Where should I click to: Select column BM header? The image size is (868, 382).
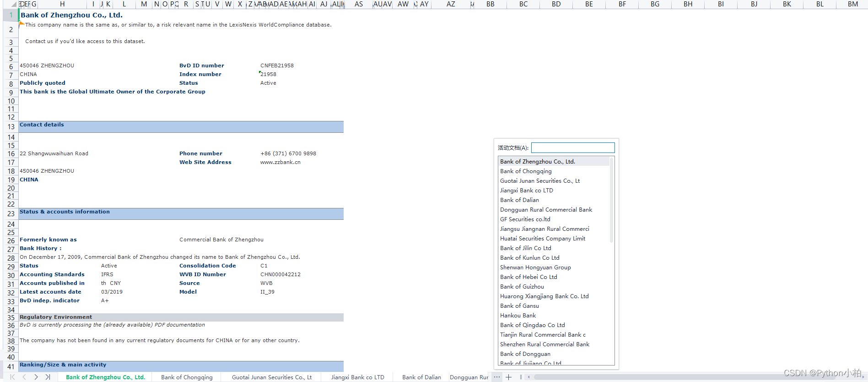[x=852, y=4]
